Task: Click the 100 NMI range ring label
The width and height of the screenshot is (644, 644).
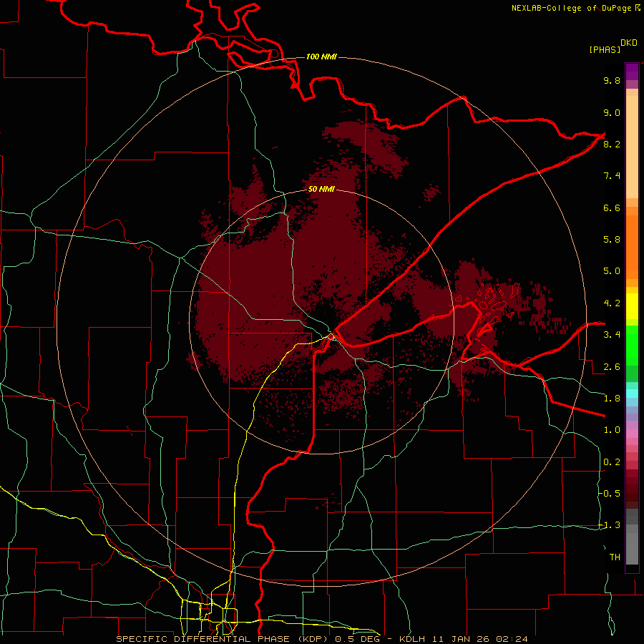Action: pyautogui.click(x=321, y=57)
